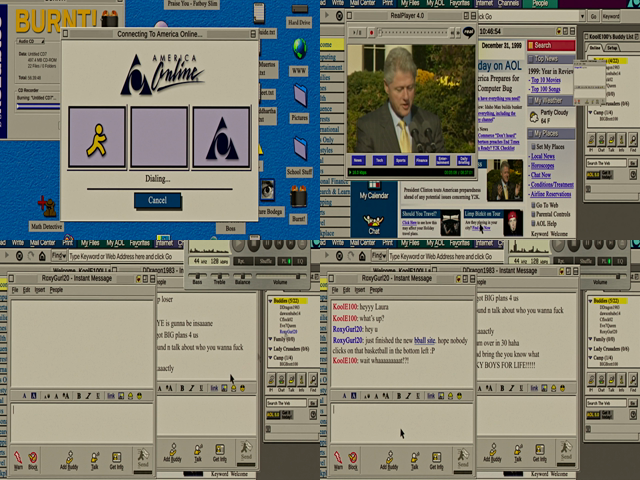Click Get Info in the blank RoxyGurl20 chat

tap(116, 460)
